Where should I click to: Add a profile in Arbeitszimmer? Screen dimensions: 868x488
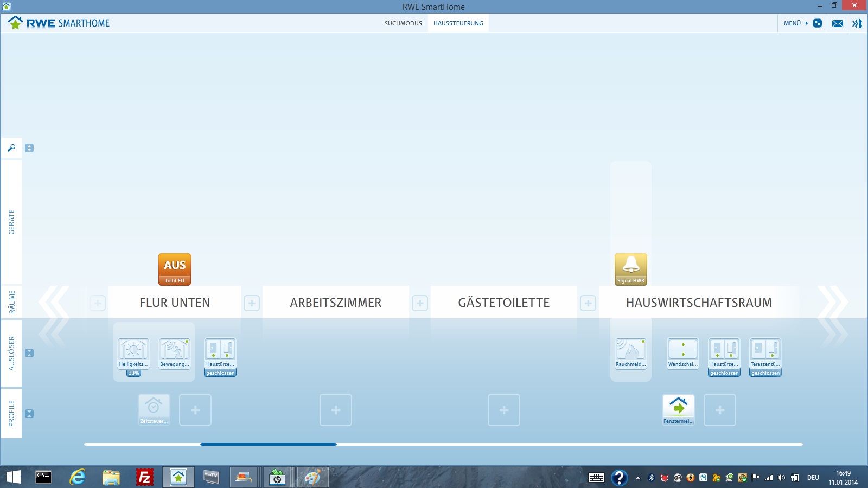point(336,410)
